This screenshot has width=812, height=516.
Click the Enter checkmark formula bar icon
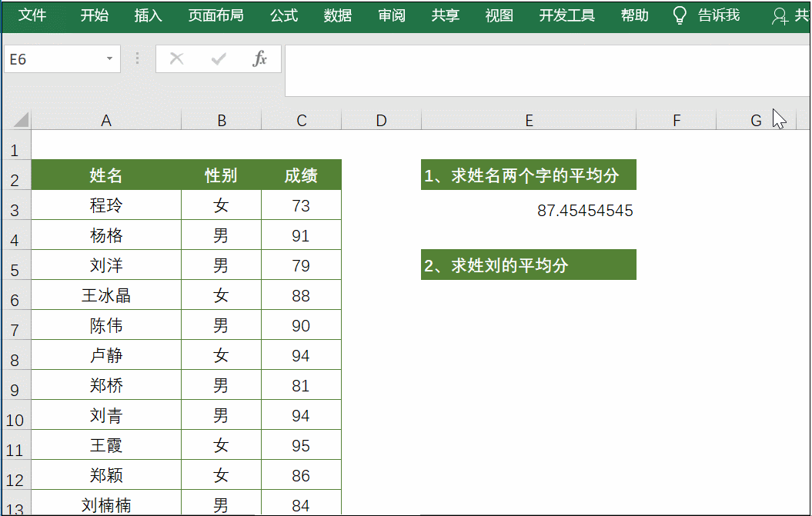tap(219, 59)
